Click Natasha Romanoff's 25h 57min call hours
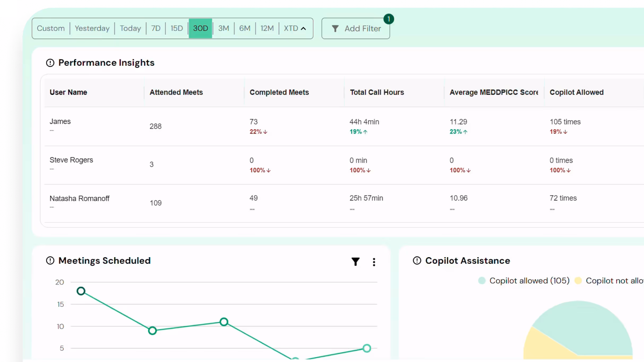 [366, 198]
